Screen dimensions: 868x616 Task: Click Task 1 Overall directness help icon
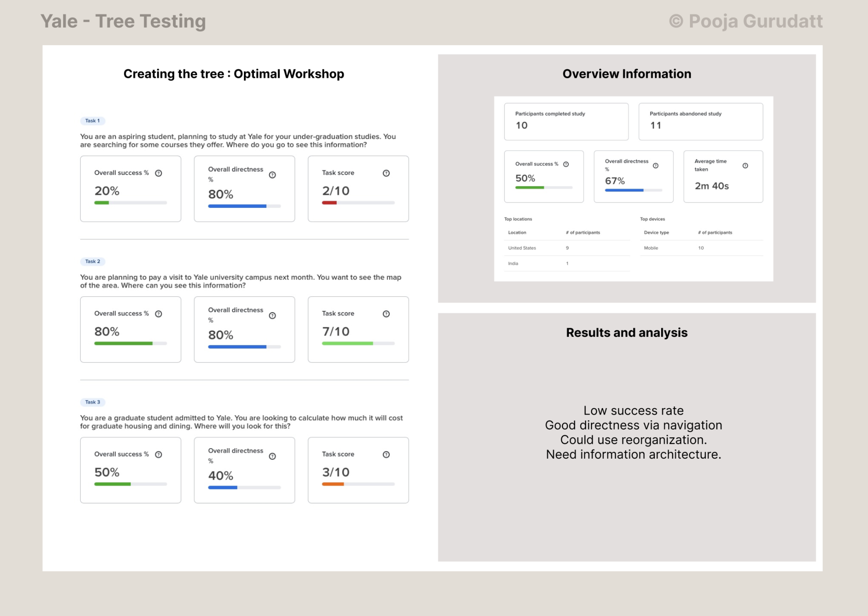[x=272, y=175]
